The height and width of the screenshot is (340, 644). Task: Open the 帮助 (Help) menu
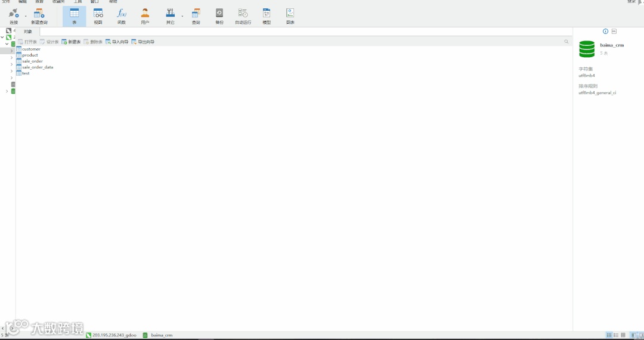(113, 2)
